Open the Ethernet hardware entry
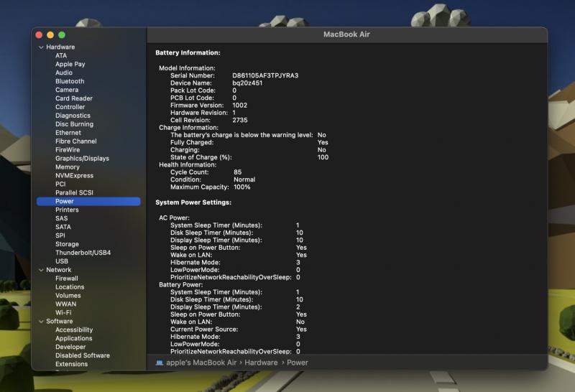 coord(68,133)
